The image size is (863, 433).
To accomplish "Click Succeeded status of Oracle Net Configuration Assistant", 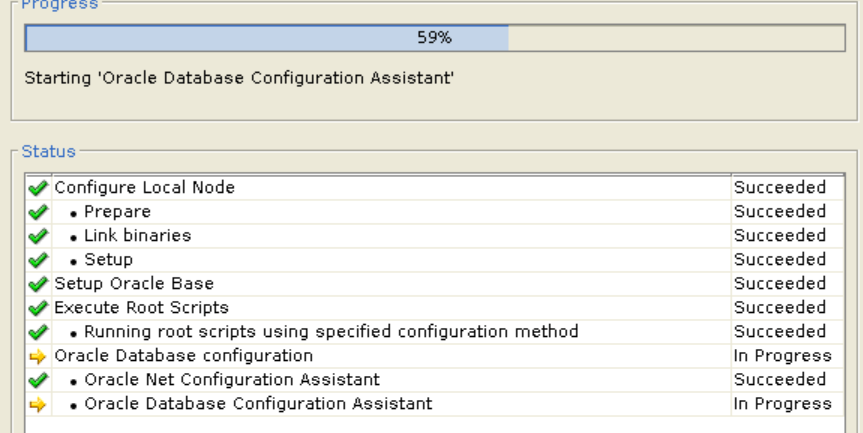I will click(780, 380).
